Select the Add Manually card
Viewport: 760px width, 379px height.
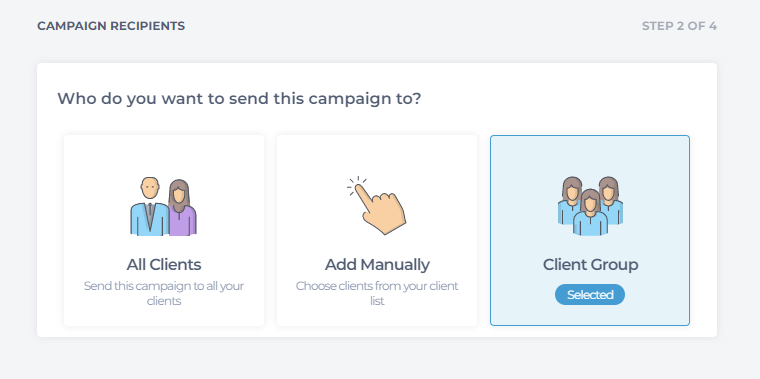[x=377, y=230]
